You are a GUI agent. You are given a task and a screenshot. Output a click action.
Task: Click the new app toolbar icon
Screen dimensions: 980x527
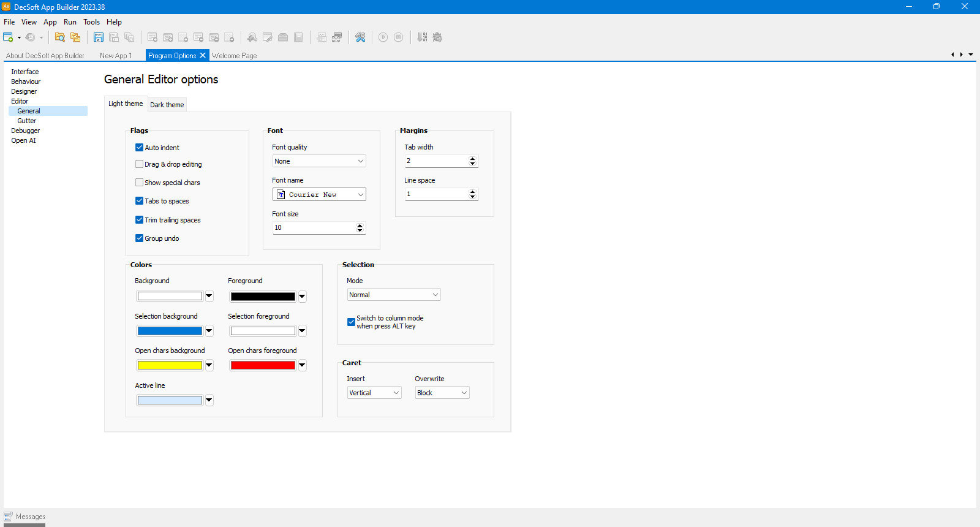point(8,37)
